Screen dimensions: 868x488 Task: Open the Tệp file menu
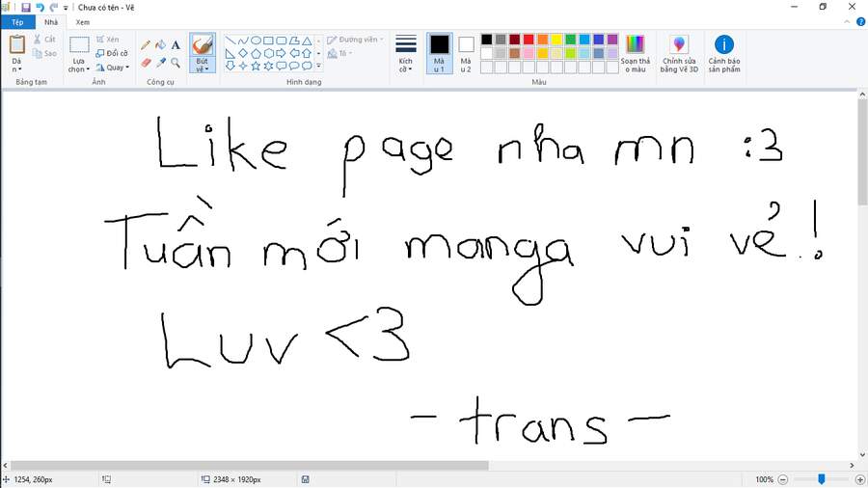[17, 21]
